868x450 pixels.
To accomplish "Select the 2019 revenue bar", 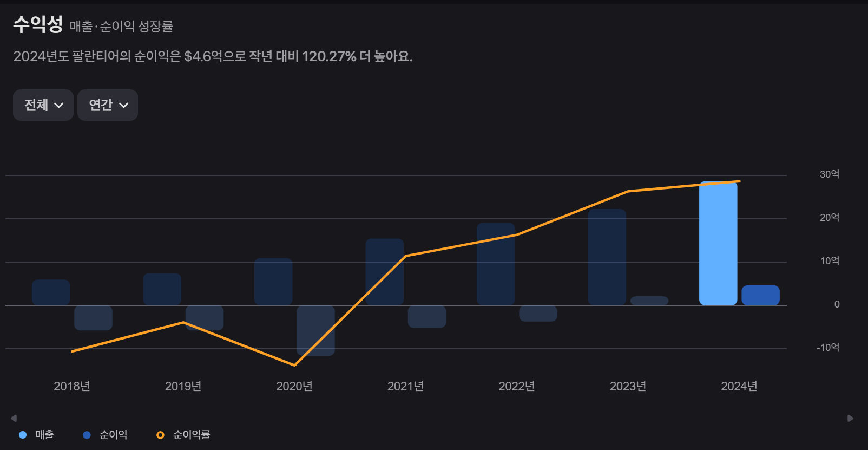I will 162,289.
